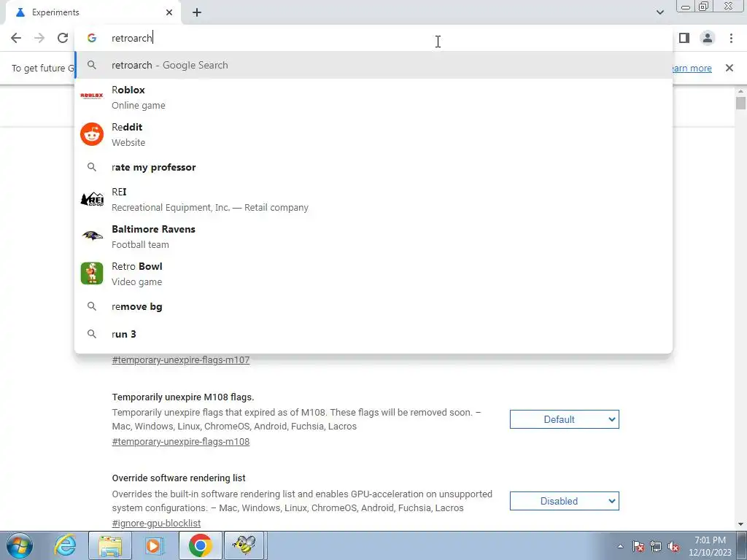Click the Action Center flag icon
The width and height of the screenshot is (747, 560).
(638, 547)
